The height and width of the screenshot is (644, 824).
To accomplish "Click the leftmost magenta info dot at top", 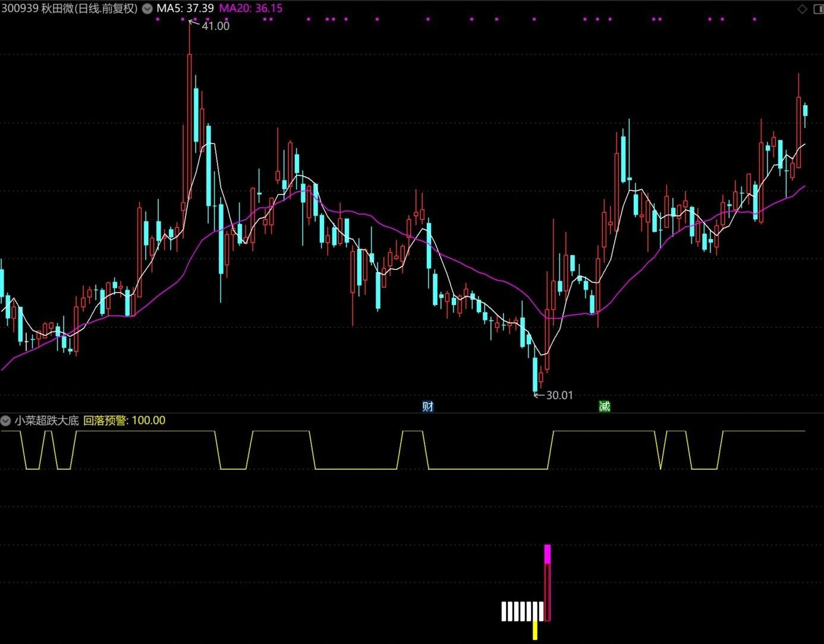I will pos(158,19).
